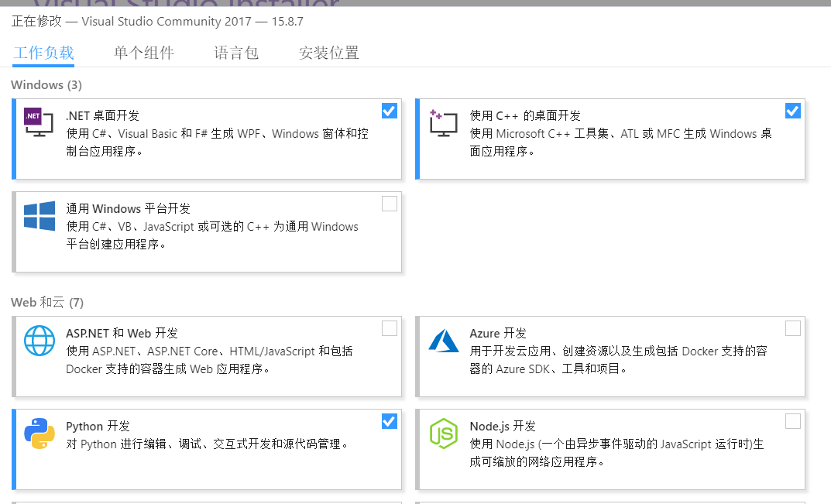831x504 pixels.
Task: Click the 正在修改 Visual Studio Community 2017 header
Action: click(x=157, y=21)
